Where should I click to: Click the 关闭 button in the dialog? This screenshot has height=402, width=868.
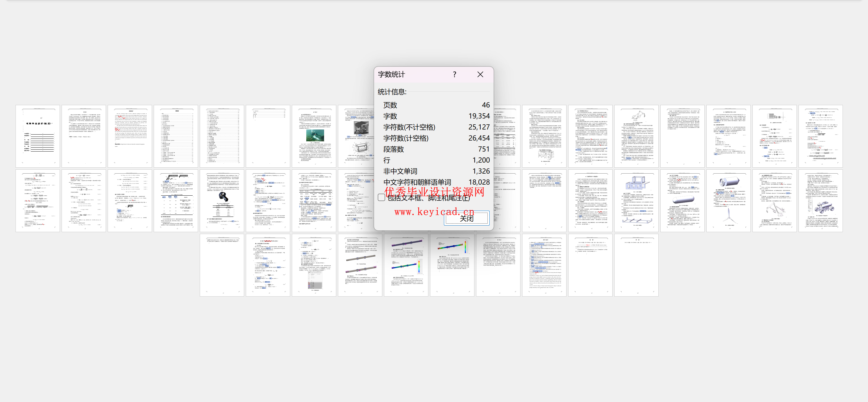tap(467, 218)
